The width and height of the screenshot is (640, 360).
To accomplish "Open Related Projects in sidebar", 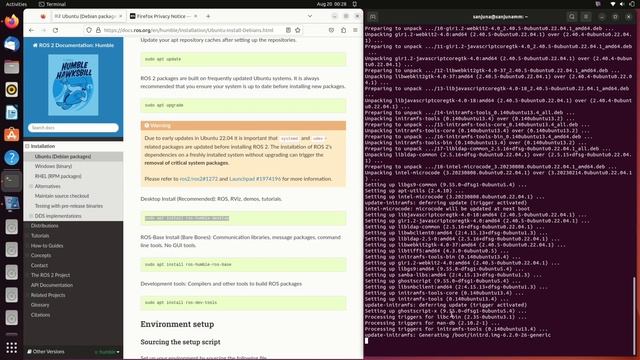I will (x=48, y=295).
